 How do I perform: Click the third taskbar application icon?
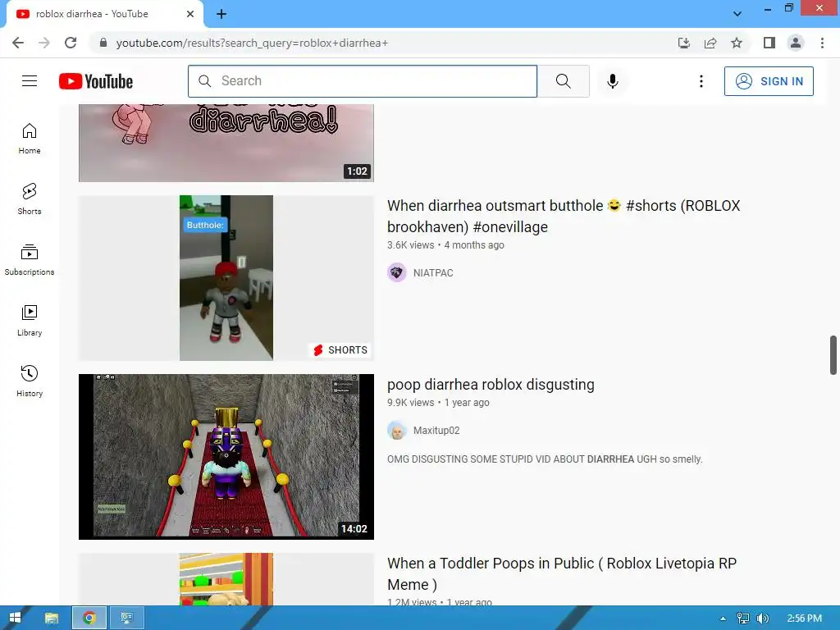tap(127, 619)
